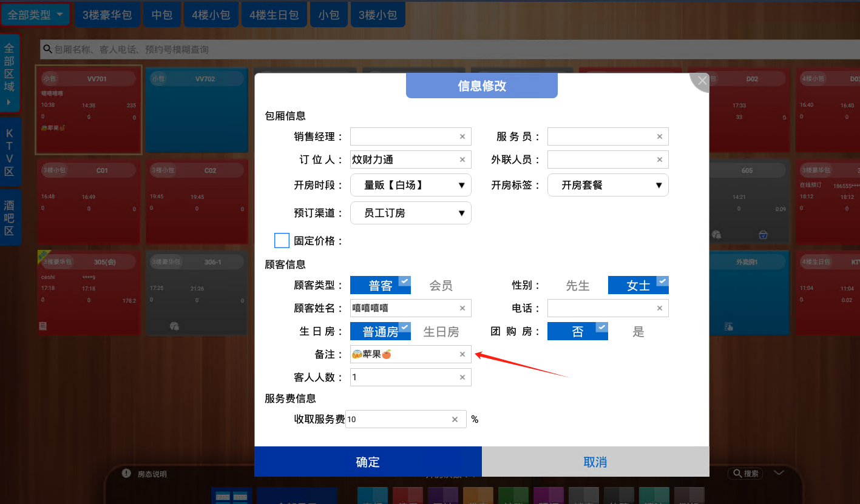Click the palette icon on room 605 card
860x504 pixels.
point(716,235)
